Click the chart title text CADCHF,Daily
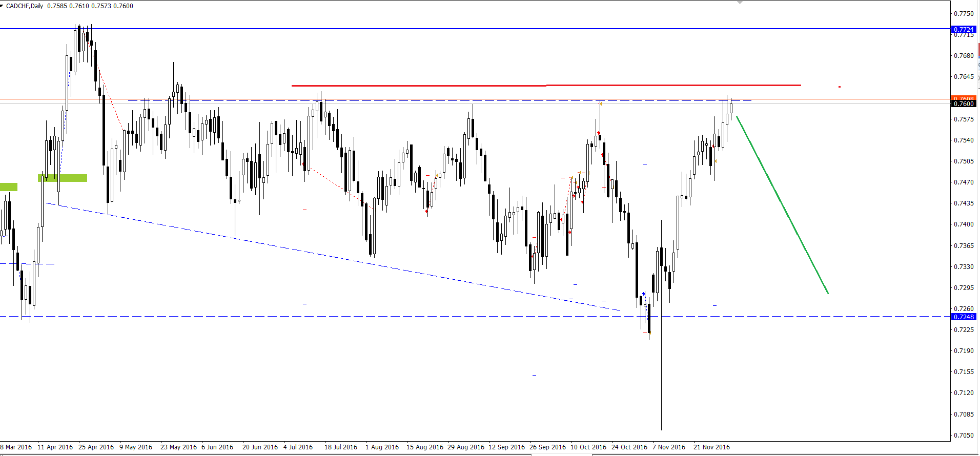The image size is (980, 456). tap(25, 6)
